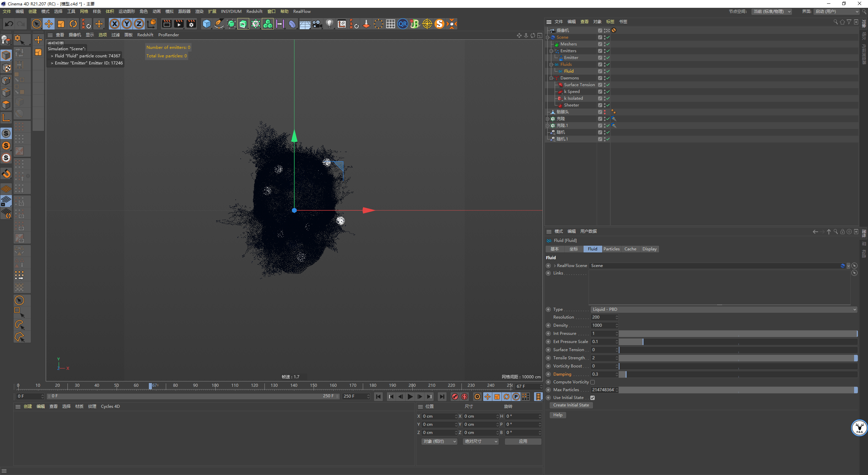Switch to the Particles tab
The width and height of the screenshot is (868, 475).
(x=611, y=249)
